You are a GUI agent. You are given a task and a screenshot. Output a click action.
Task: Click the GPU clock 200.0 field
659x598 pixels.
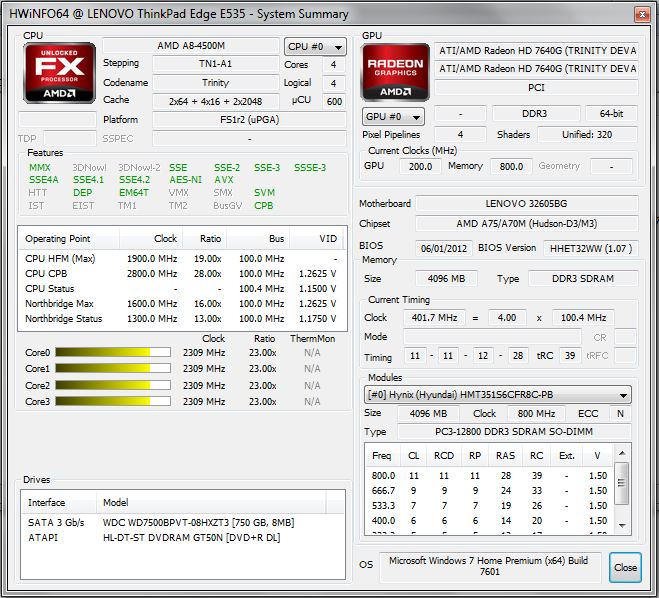point(421,166)
